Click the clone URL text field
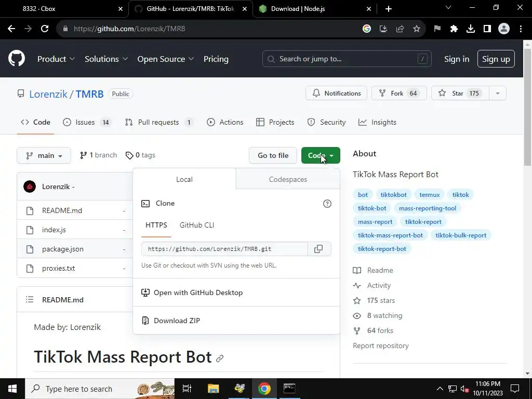532x399 pixels. click(224, 249)
